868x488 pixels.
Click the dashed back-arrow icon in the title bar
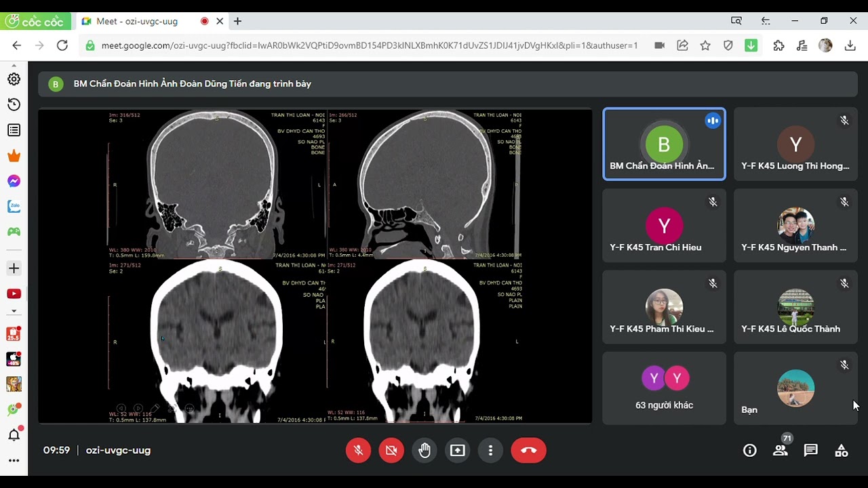pyautogui.click(x=766, y=21)
